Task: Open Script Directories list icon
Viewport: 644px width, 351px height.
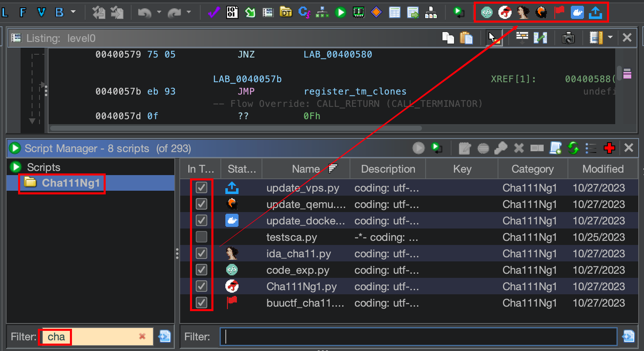Action: point(591,148)
